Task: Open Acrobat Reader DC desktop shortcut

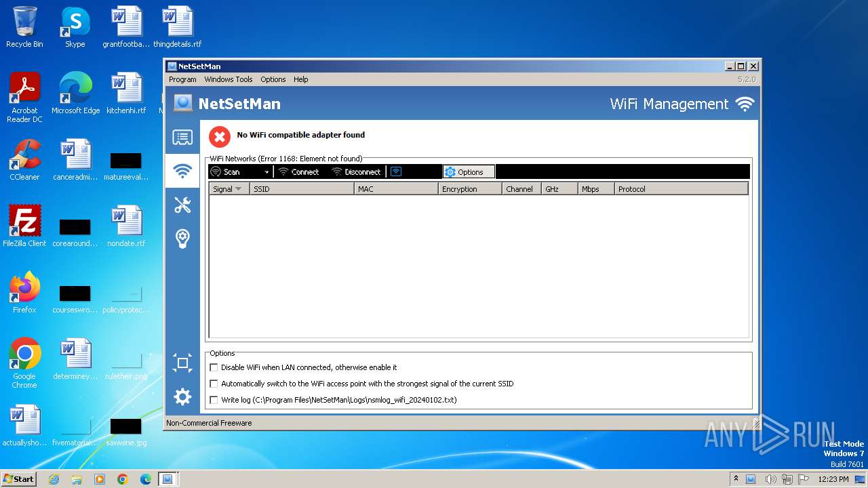Action: pos(24,98)
